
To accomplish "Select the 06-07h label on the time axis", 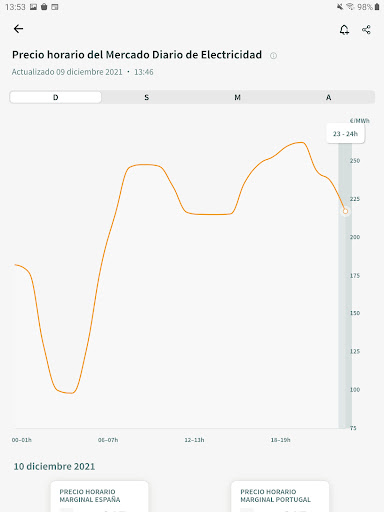I will (x=108, y=440).
